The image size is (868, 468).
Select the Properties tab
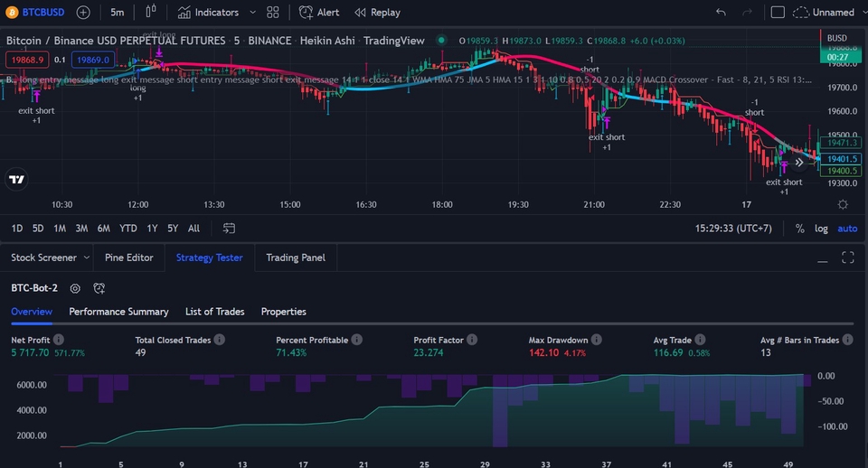pyautogui.click(x=283, y=312)
